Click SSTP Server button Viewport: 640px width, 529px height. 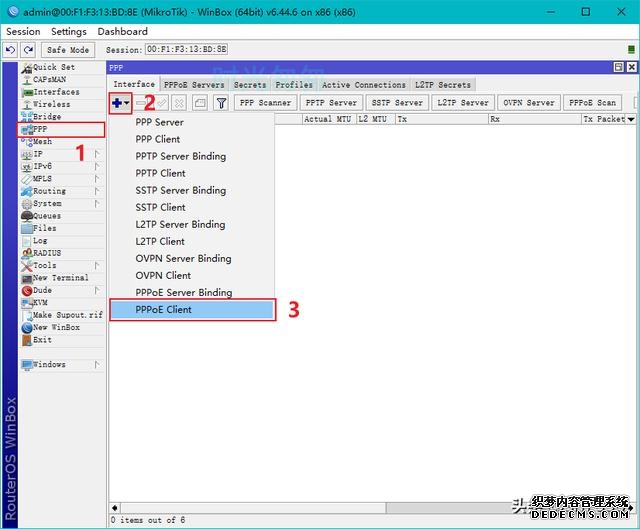click(397, 103)
